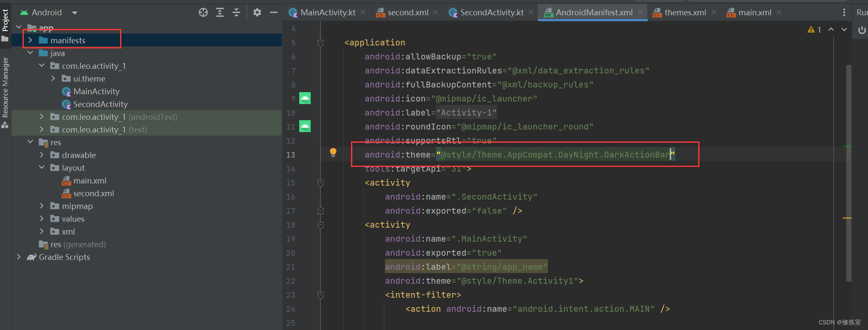Image resolution: width=868 pixels, height=330 pixels.
Task: Click the Select Opened File target icon
Action: [x=203, y=12]
